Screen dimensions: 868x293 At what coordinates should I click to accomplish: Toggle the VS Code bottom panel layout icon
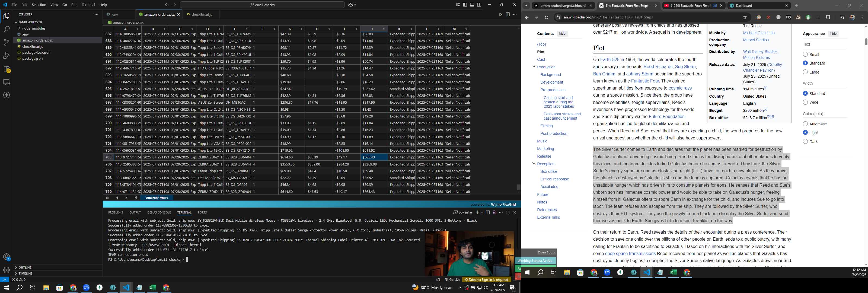coord(472,5)
